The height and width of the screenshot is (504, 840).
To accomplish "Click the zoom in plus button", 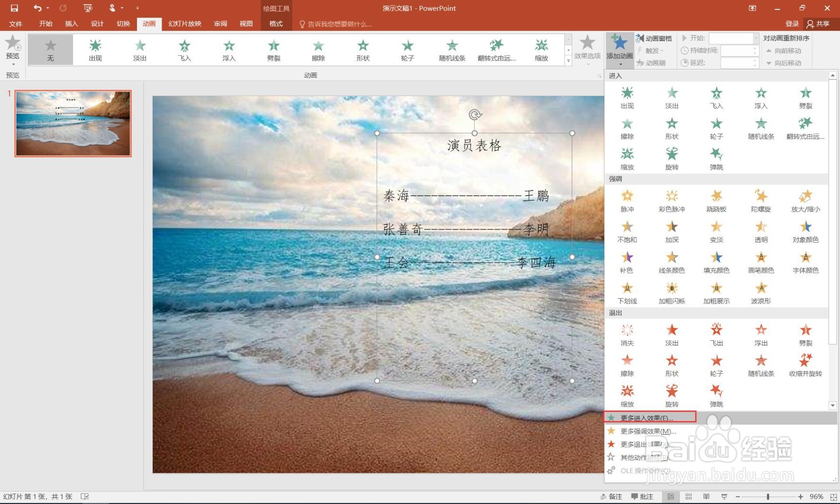I will [x=801, y=497].
